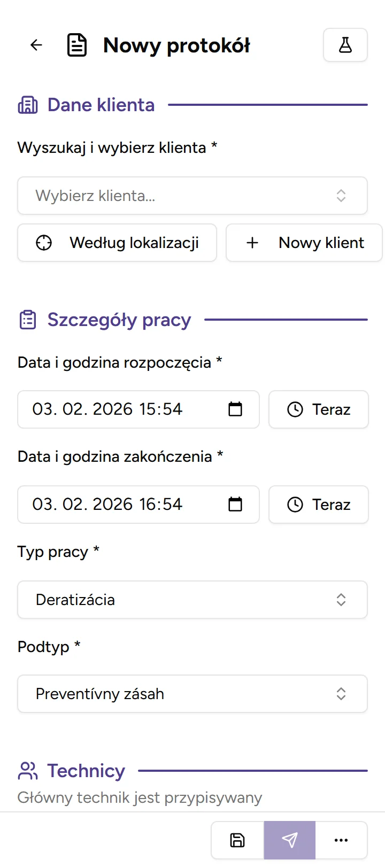385x868 pixels.
Task: Click the save (floppy disk) icon in bottom bar
Action: [237, 840]
